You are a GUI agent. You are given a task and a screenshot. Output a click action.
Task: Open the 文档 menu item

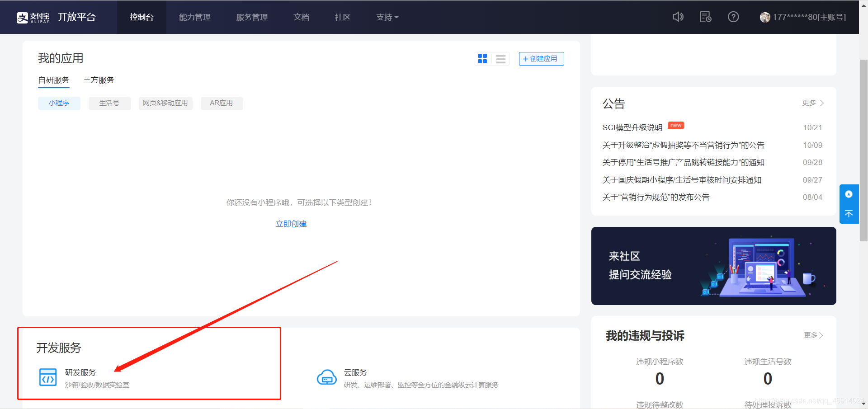click(302, 17)
